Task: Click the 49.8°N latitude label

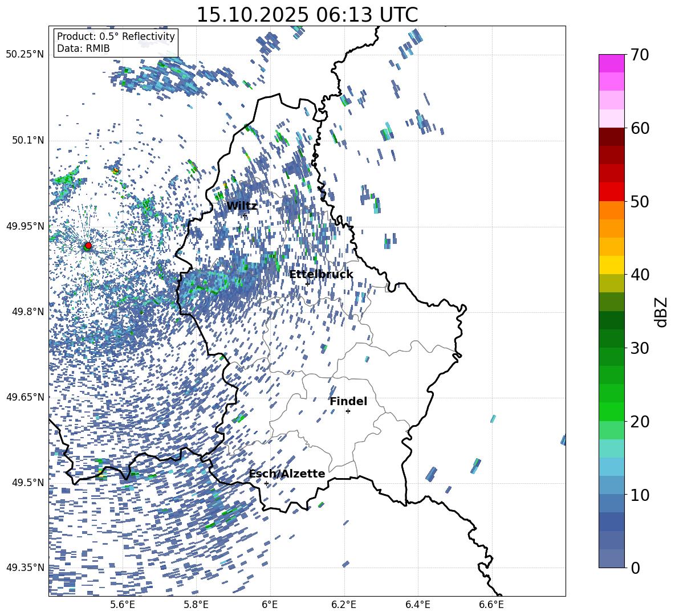Action: [x=27, y=312]
